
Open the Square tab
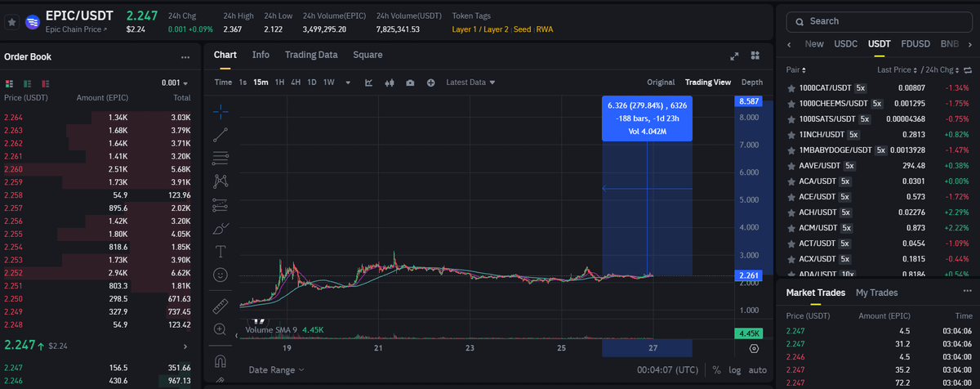[x=367, y=55]
